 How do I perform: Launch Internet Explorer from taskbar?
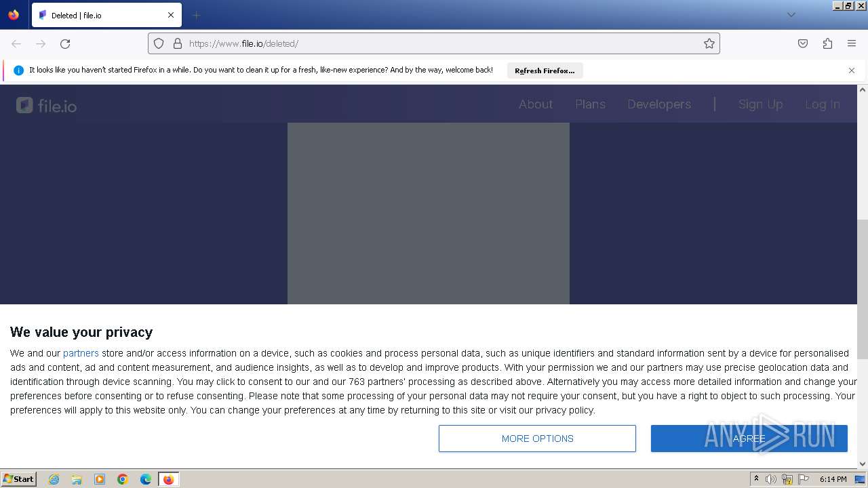pos(54,479)
